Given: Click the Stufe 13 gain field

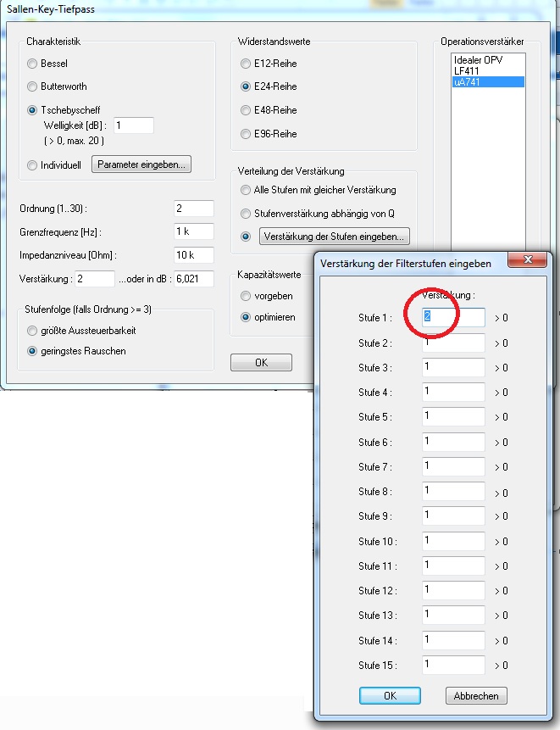Looking at the screenshot, I should (x=453, y=615).
